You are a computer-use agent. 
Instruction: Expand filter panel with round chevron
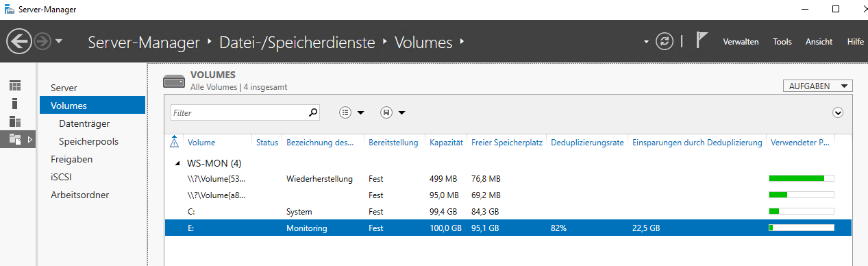[837, 112]
